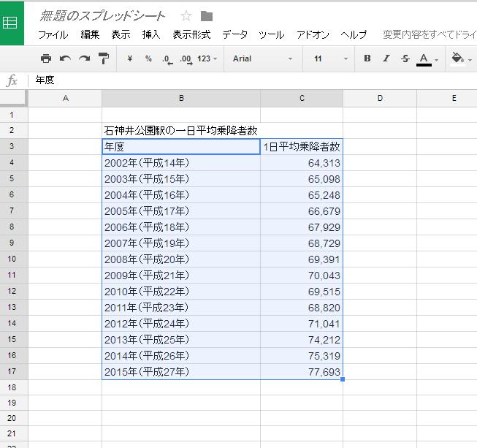Open the text color picker
Screen dimensions: 477x448
[x=427, y=59]
